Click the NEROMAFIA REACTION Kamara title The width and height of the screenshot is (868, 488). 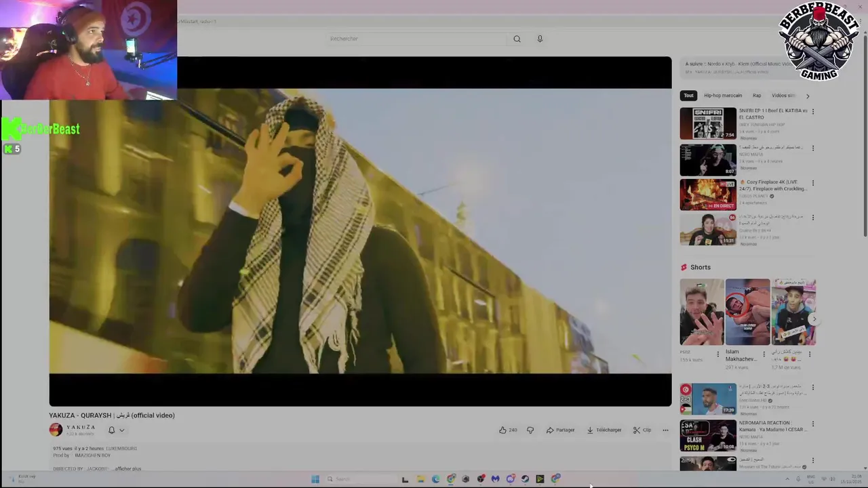(772, 426)
